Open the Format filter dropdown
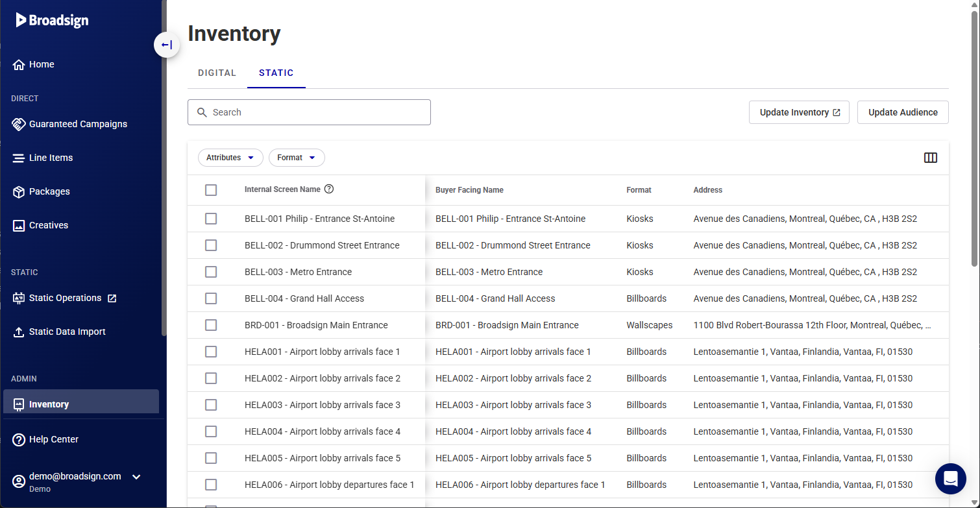980x508 pixels. pos(297,158)
